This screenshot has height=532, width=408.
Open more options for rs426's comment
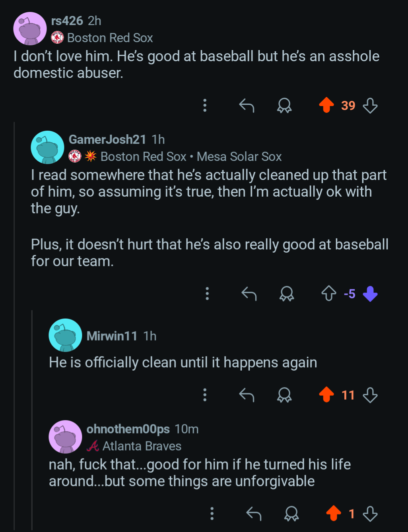pyautogui.click(x=205, y=105)
